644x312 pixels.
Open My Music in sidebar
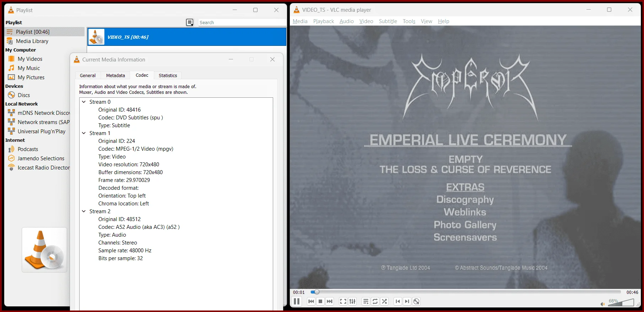click(29, 68)
